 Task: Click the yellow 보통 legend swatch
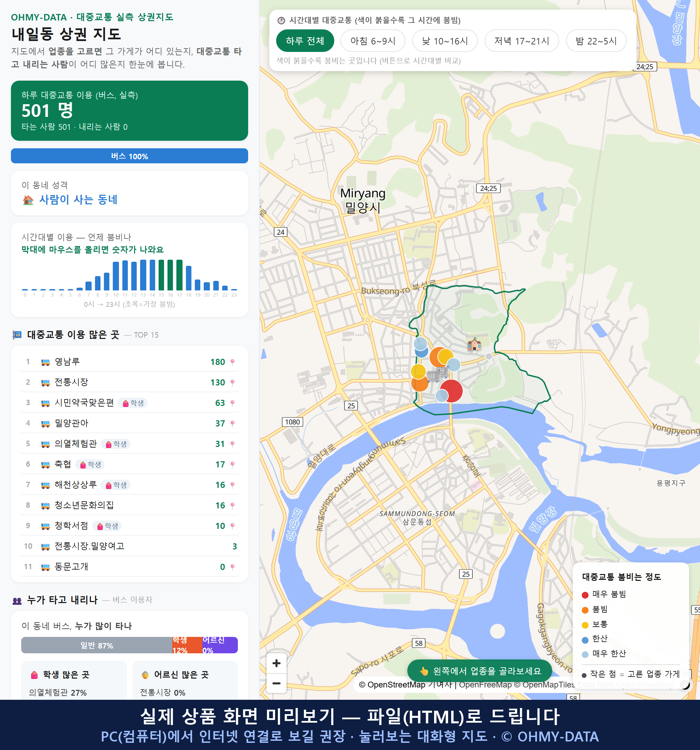pos(585,625)
